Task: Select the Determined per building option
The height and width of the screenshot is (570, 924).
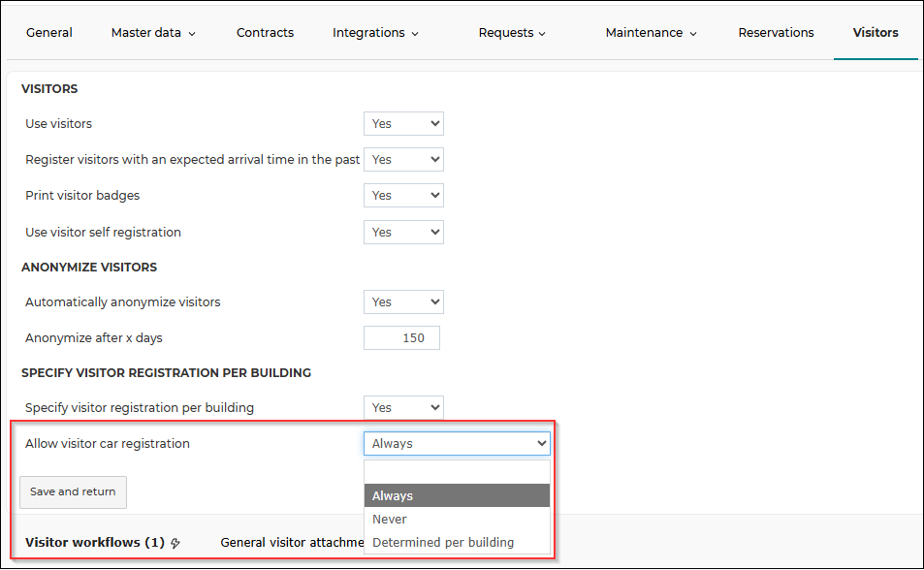Action: (457, 542)
